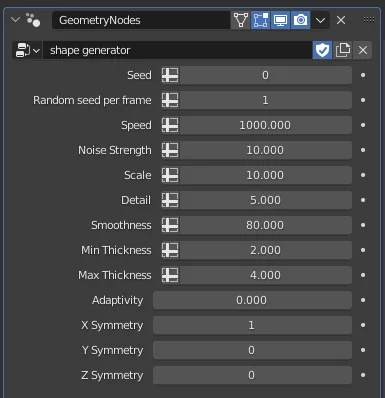Toggle modifier visibility in render
The width and height of the screenshot is (385, 398).
click(x=300, y=20)
